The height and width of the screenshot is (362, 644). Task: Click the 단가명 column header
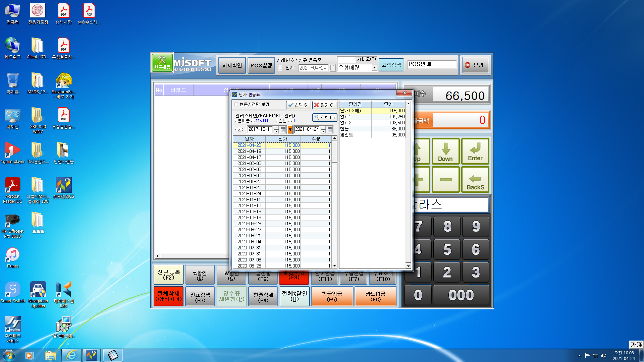(x=355, y=104)
